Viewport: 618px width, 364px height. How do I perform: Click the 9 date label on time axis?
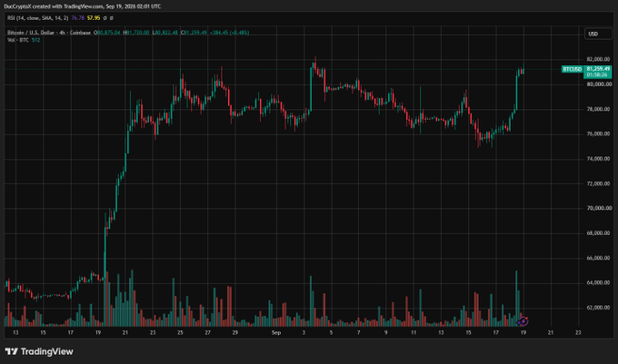pyautogui.click(x=386, y=332)
